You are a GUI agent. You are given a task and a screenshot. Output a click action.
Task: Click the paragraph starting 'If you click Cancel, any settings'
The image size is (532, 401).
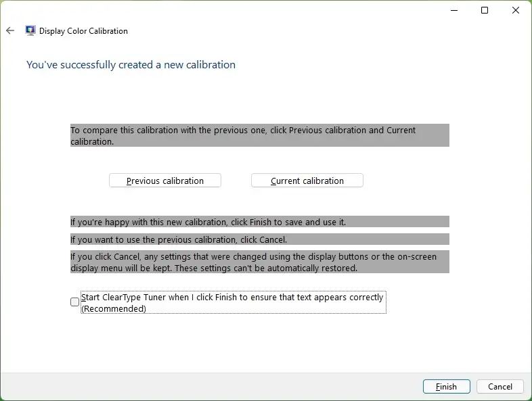click(x=259, y=262)
